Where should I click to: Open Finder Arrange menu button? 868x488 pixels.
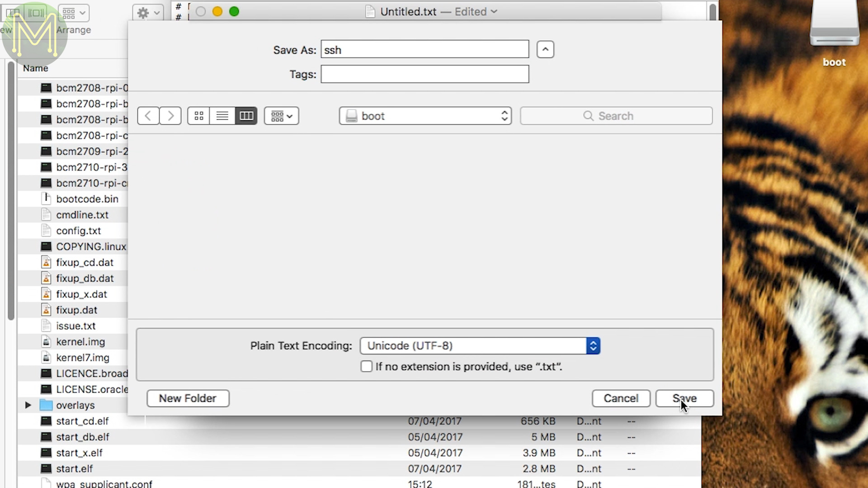point(73,13)
